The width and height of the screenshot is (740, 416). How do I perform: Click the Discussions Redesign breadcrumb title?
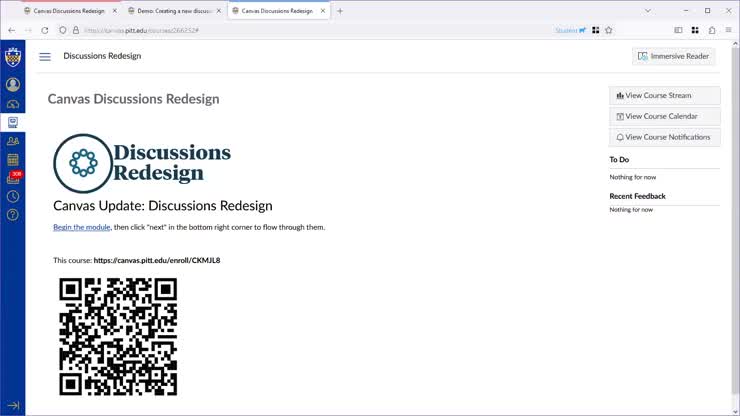pyautogui.click(x=102, y=56)
